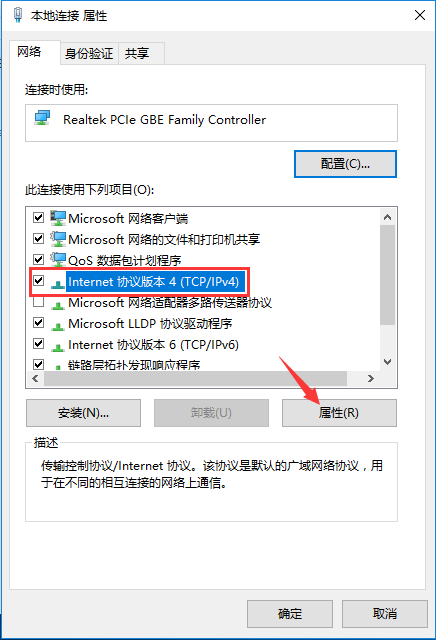436x640 pixels.
Task: Click the list's scroll down arrow
Action: [387, 362]
